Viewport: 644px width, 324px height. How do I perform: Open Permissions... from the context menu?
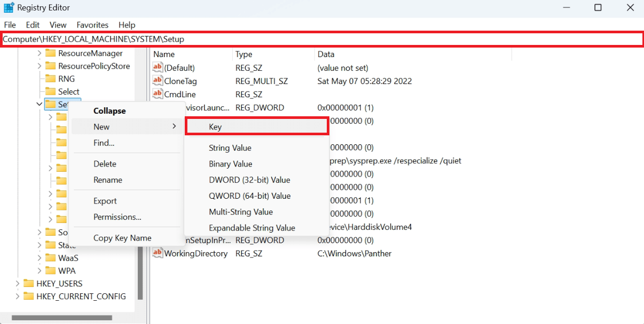(127, 217)
